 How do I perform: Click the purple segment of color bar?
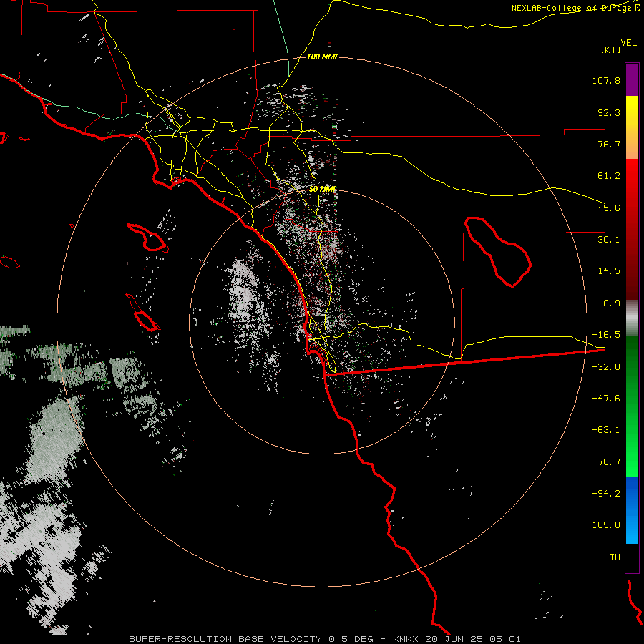[x=632, y=79]
